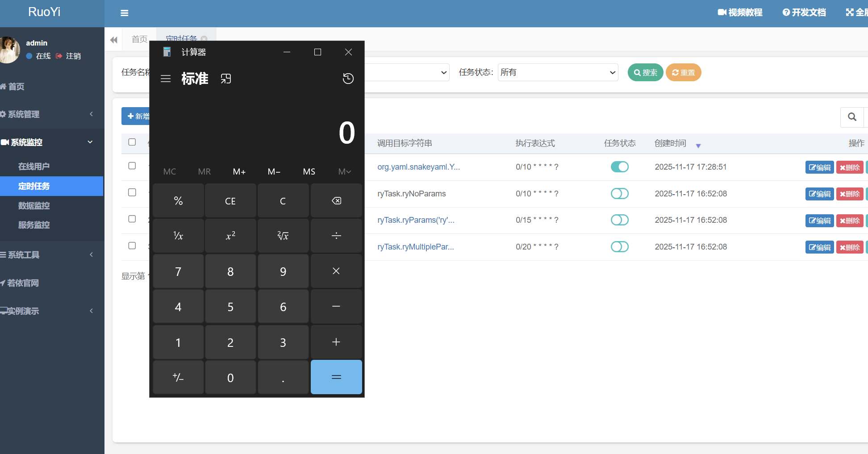The height and width of the screenshot is (454, 868).
Task: Click the calculator multiply key
Action: pos(336,271)
